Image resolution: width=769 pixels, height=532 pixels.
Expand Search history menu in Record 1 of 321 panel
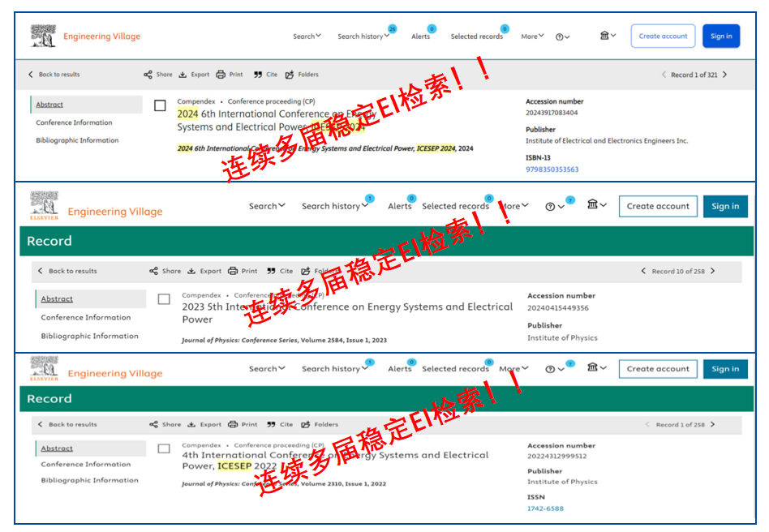(363, 36)
